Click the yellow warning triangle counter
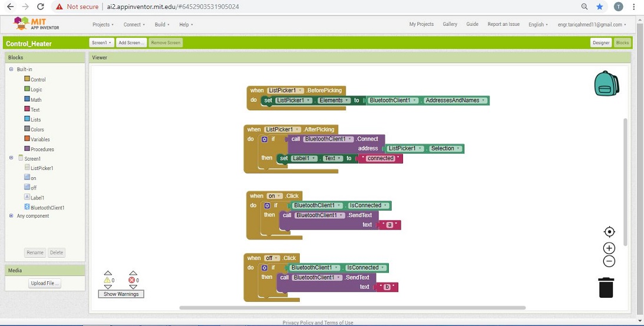644x326 pixels. tap(107, 280)
